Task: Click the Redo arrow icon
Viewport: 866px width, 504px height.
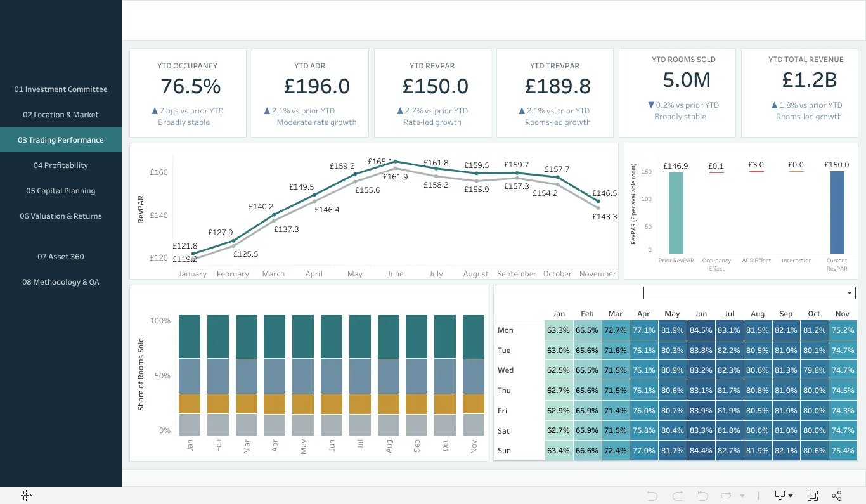Action: point(677,496)
